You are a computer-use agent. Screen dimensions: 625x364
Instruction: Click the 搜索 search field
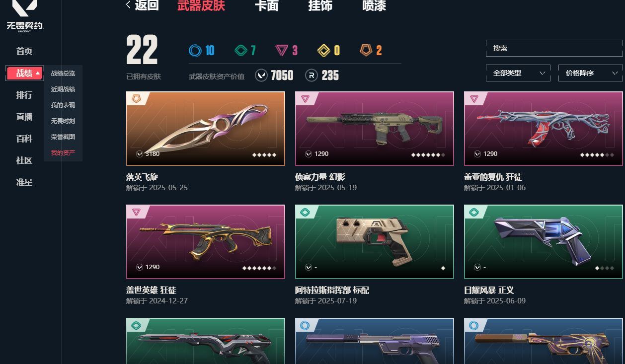coord(554,48)
